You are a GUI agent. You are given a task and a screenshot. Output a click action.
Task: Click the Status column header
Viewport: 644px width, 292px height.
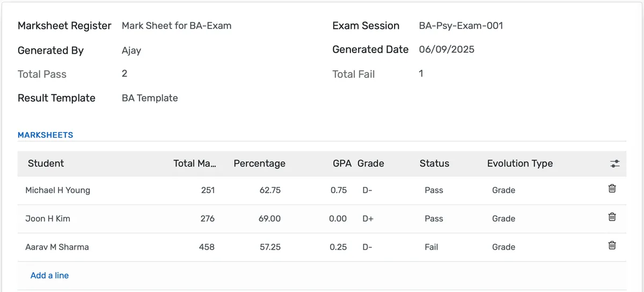tap(434, 164)
